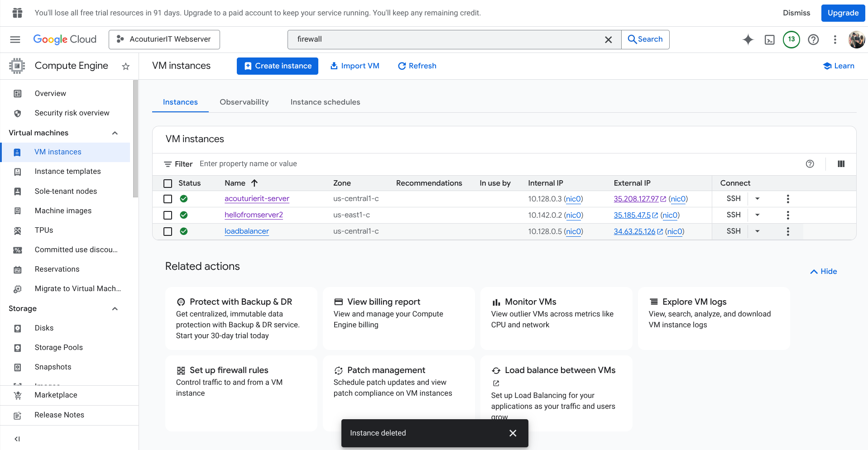Clear the firewall search text
The image size is (868, 450).
pyautogui.click(x=608, y=40)
